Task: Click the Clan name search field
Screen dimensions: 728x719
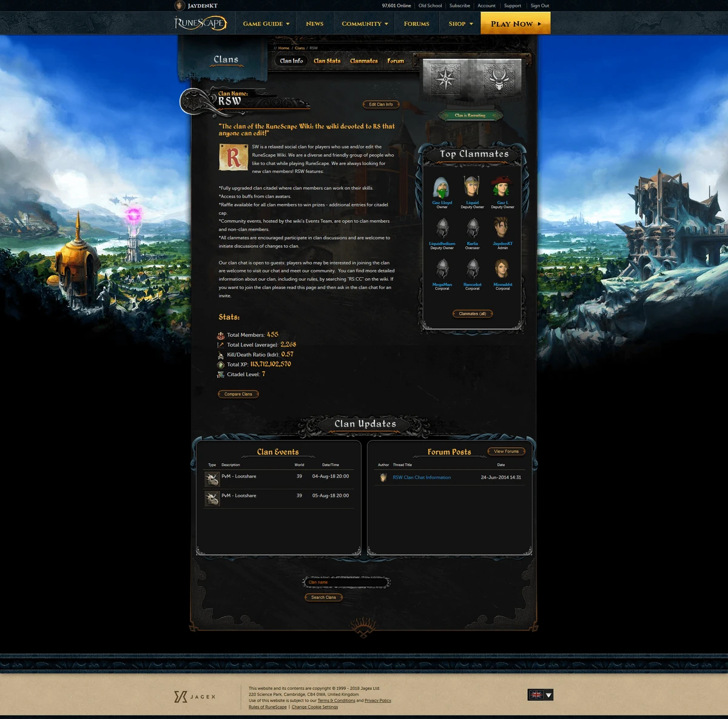Action: tap(346, 582)
